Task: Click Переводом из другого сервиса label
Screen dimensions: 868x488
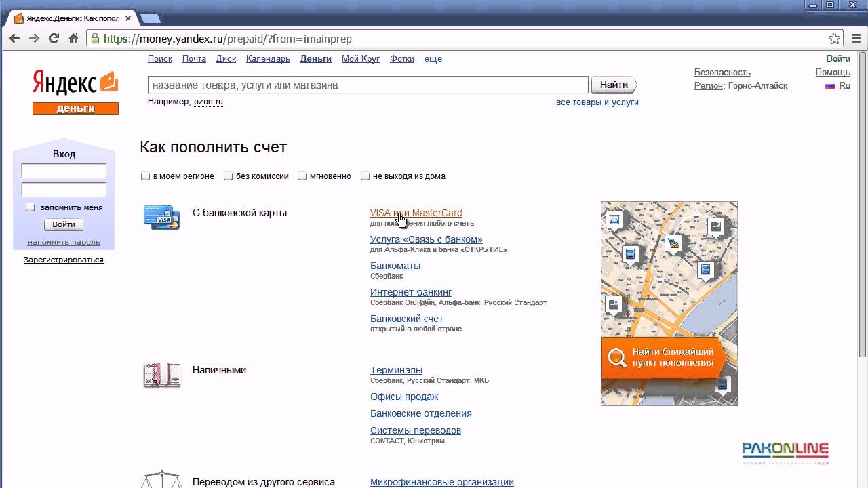Action: pyautogui.click(x=264, y=482)
